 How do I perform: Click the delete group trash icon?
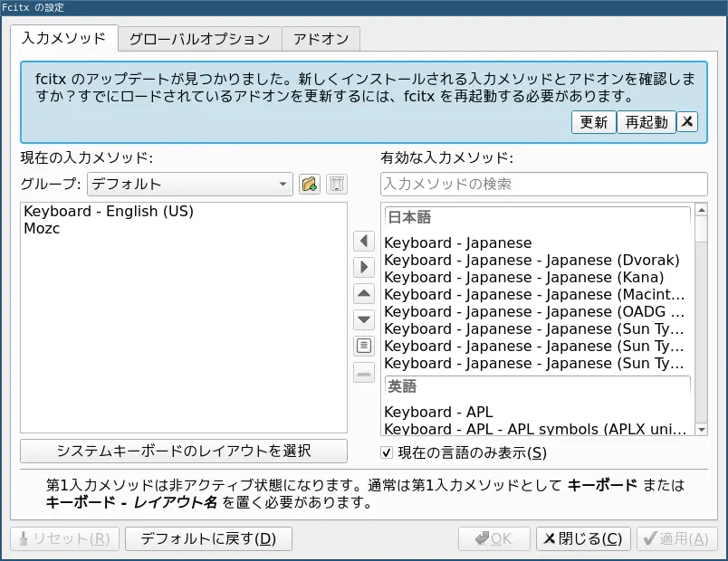(337, 185)
